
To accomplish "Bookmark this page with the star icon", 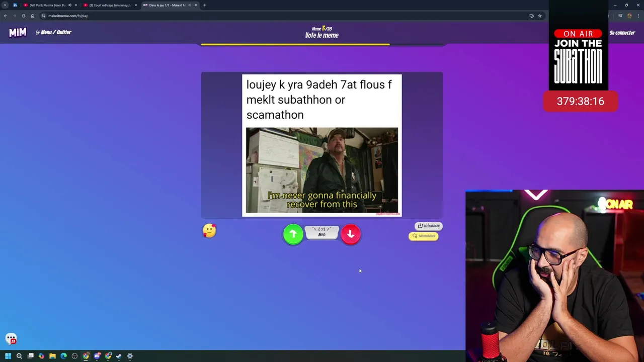I will coord(540,16).
